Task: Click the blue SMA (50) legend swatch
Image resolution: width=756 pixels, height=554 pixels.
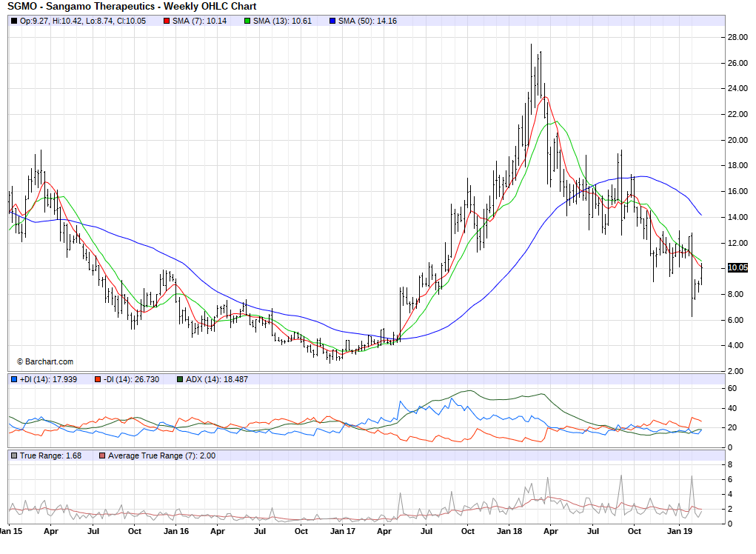Action: (332, 21)
